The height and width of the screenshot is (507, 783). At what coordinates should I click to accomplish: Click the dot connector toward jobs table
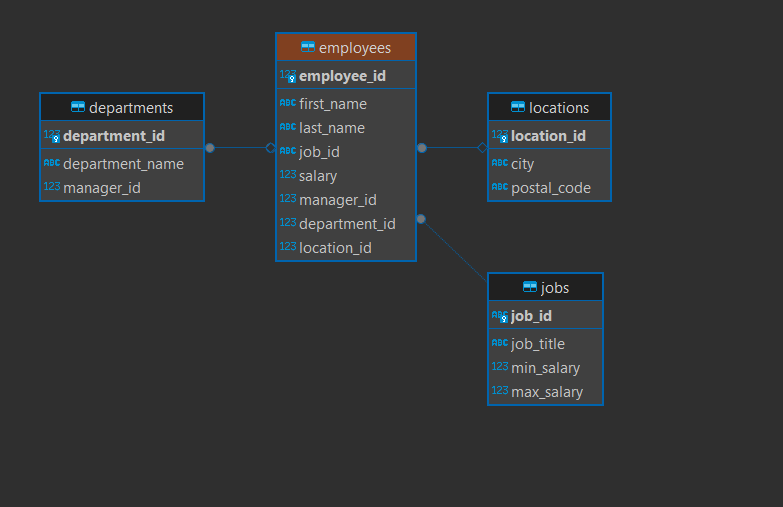pyautogui.click(x=421, y=219)
